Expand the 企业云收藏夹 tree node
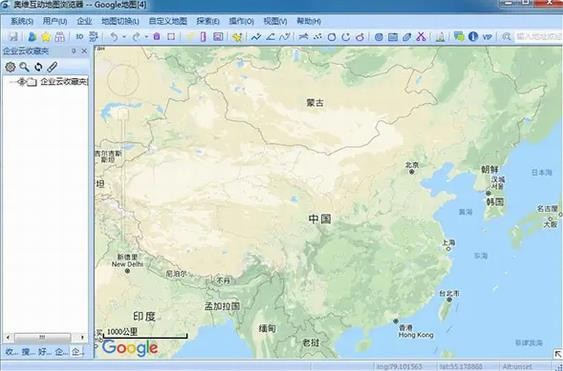563x371 pixels. coord(13,82)
